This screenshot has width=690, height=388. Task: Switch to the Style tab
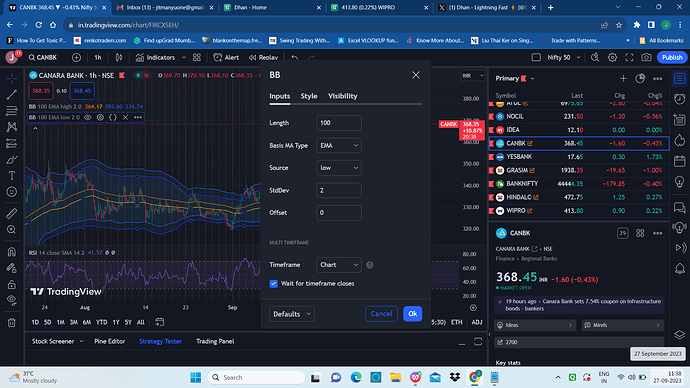pos(309,96)
